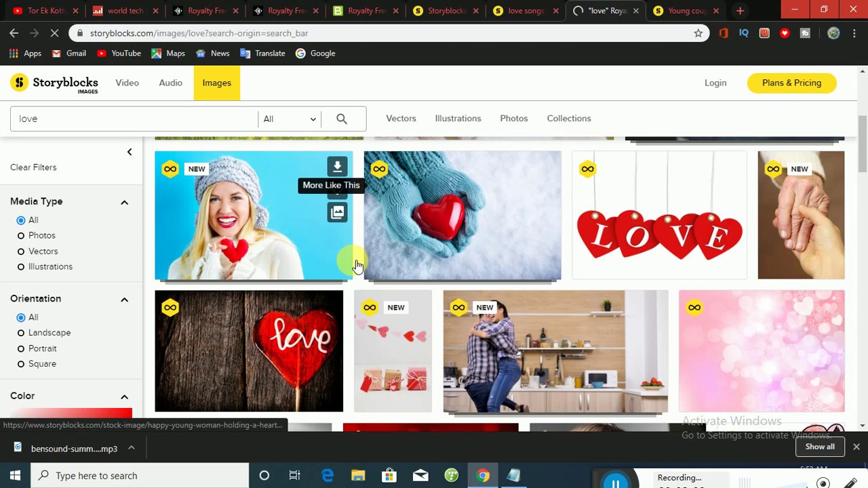Click the Login link
Viewport: 868px width, 488px height.
(x=715, y=83)
